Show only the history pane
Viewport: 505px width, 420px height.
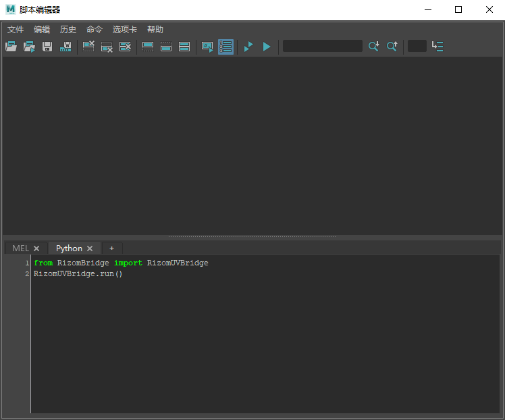pos(148,47)
